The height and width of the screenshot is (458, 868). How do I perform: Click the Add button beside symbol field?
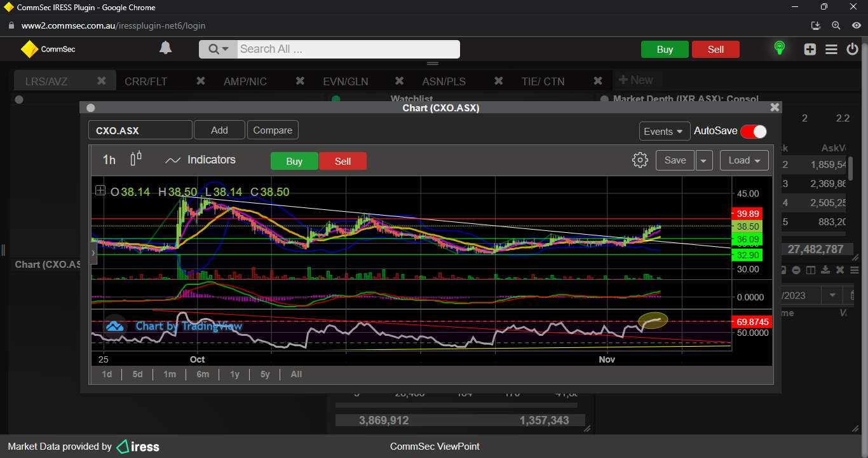point(219,130)
